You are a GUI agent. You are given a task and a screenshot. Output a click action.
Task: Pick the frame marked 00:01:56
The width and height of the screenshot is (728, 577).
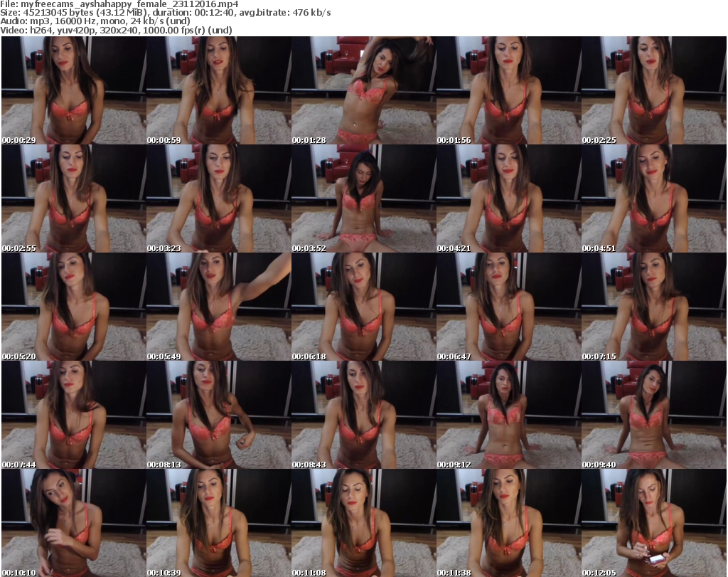point(508,90)
